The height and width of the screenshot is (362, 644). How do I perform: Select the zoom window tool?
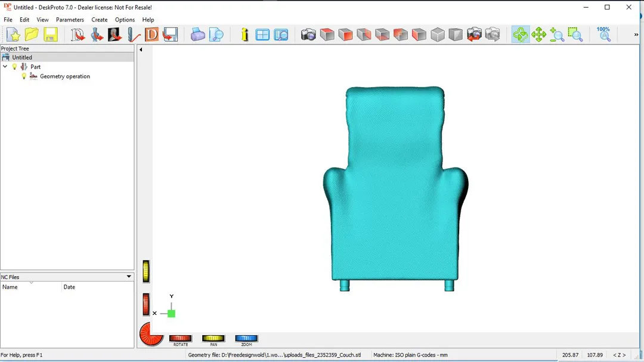pyautogui.click(x=575, y=35)
